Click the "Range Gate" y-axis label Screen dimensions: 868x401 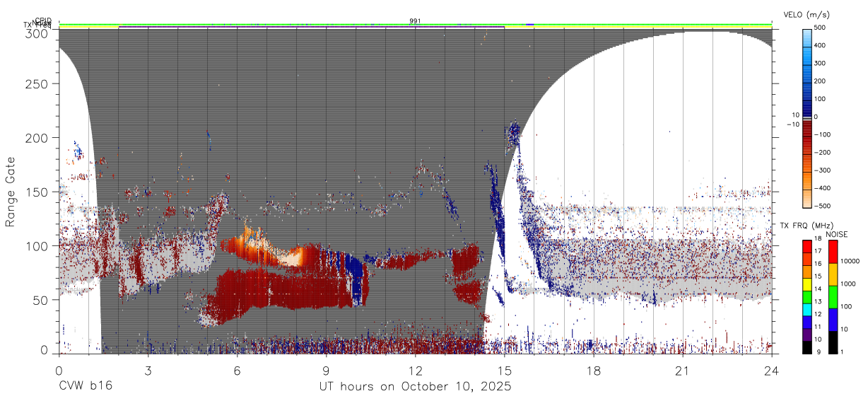11,192
